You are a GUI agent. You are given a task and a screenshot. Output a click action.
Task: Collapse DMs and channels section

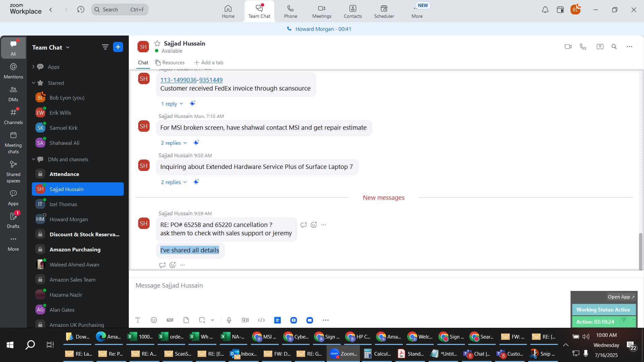tap(33, 159)
